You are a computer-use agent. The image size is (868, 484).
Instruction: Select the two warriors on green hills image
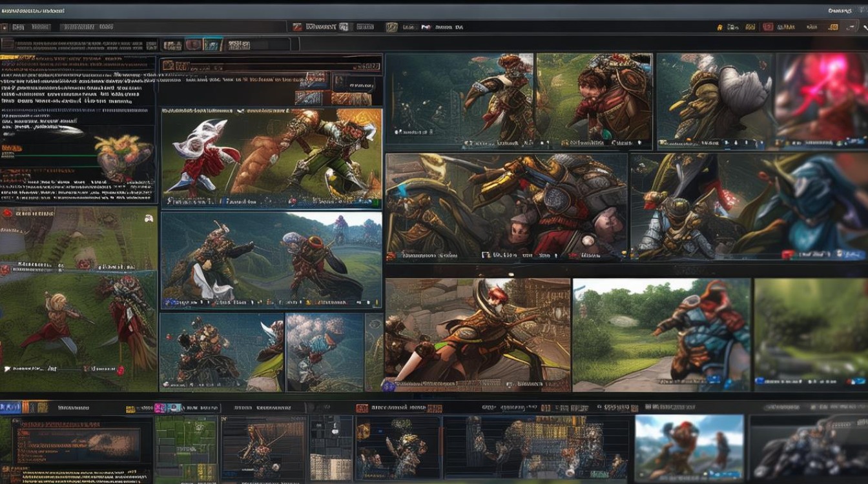point(271,259)
